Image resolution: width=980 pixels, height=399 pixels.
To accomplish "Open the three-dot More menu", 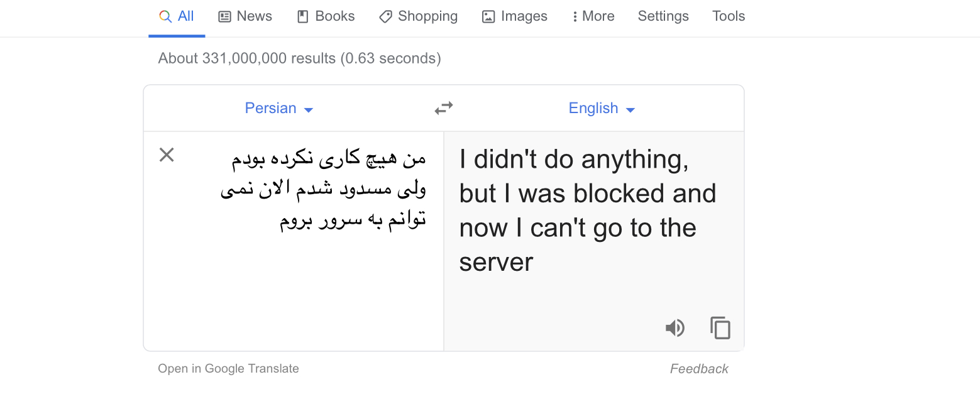I will point(593,16).
